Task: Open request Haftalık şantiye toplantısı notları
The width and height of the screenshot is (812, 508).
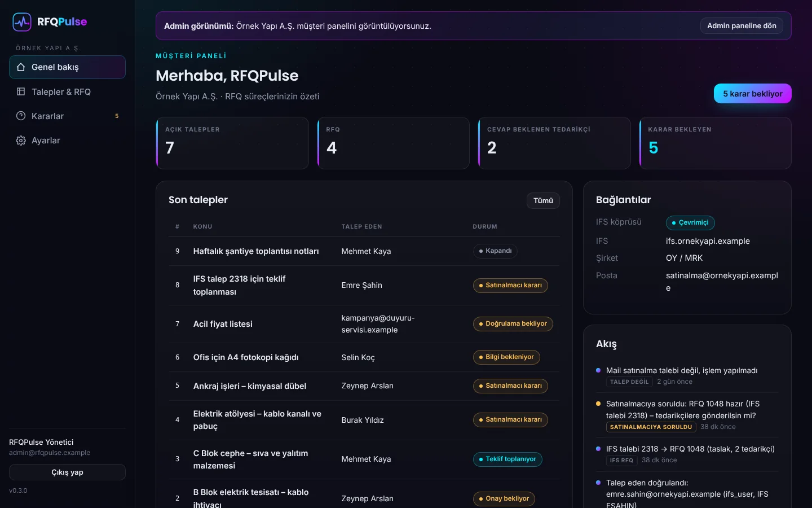Action: (256, 251)
